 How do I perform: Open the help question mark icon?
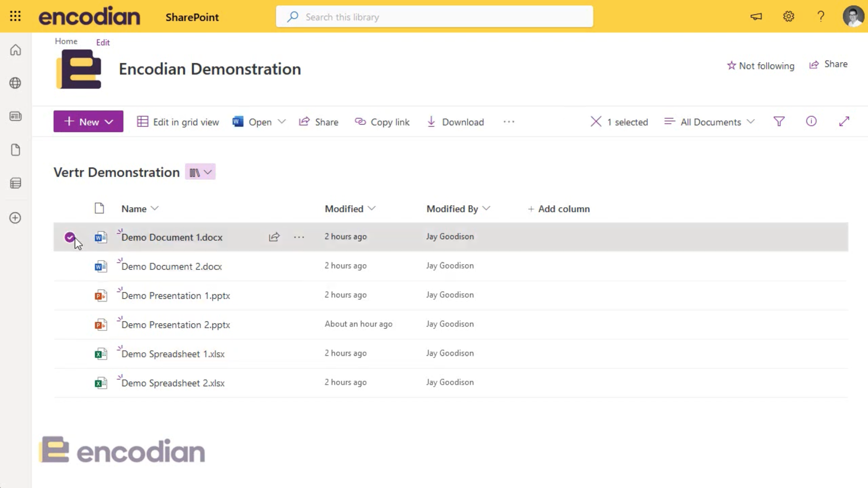coord(821,17)
